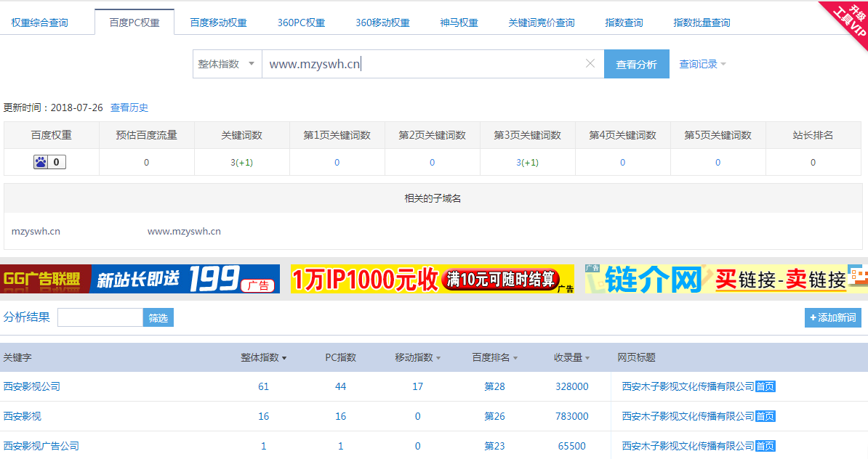Screen dimensions: 868x459
Task: Open the 1万IP1000元收 banner ad
Action: click(432, 279)
